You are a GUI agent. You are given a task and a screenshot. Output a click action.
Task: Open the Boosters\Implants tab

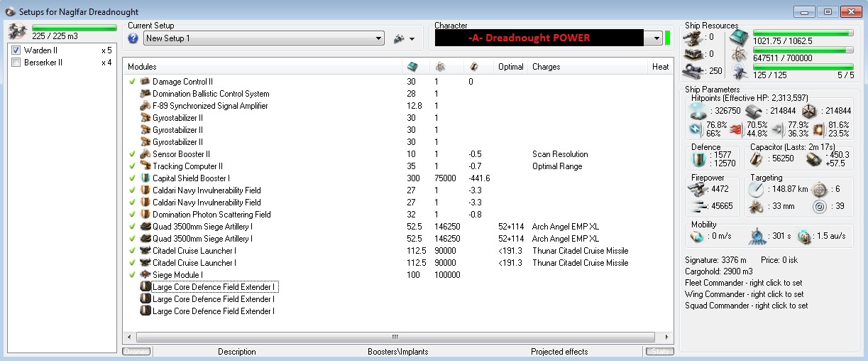[x=397, y=352]
